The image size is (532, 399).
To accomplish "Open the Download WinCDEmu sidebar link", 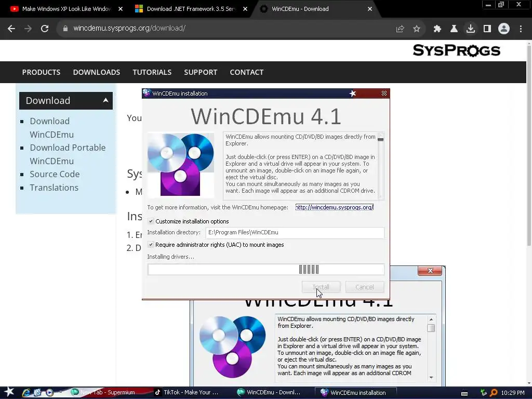I will click(x=51, y=128).
